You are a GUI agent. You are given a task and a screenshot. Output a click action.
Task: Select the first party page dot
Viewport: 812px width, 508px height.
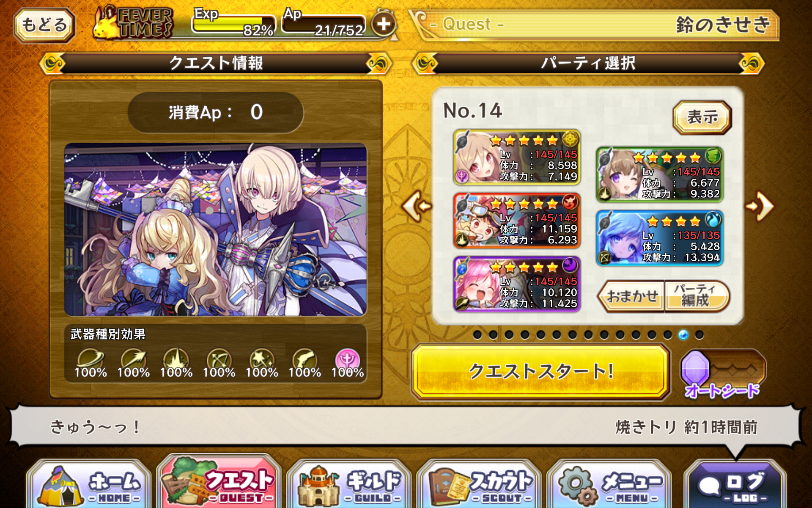[477, 335]
